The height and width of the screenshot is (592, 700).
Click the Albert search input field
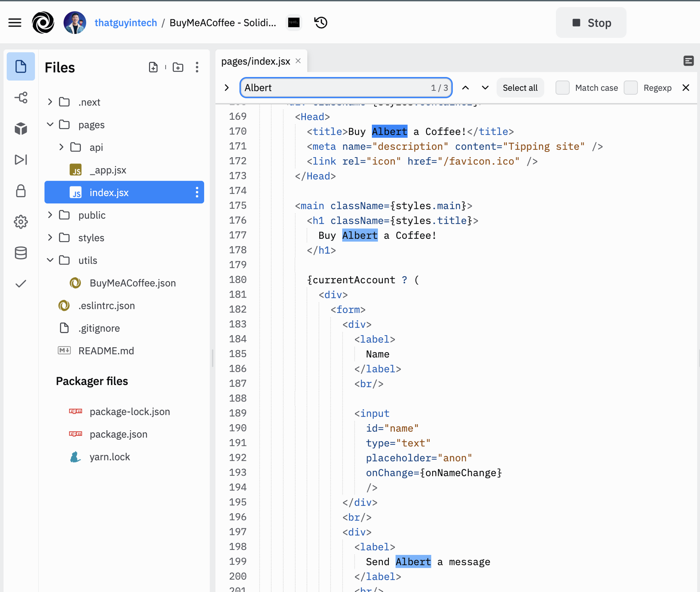pos(346,88)
